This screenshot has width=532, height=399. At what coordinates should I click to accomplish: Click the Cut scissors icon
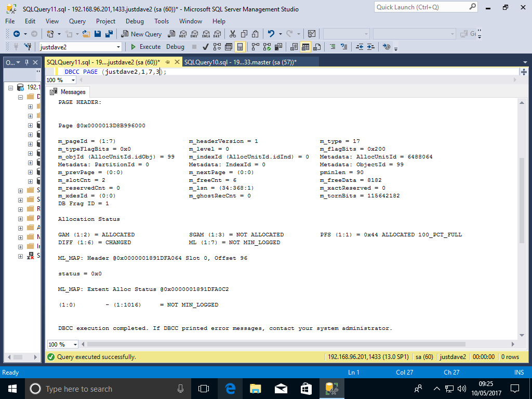click(x=233, y=34)
